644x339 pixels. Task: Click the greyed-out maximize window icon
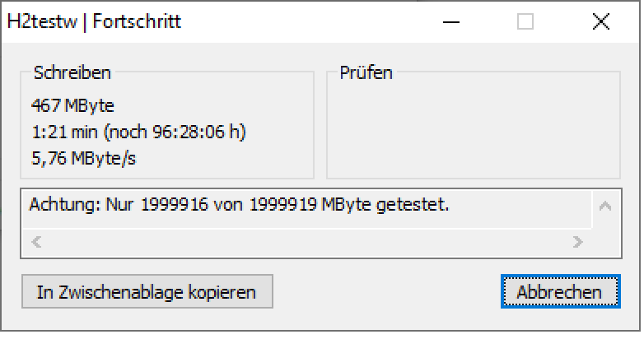click(x=525, y=22)
